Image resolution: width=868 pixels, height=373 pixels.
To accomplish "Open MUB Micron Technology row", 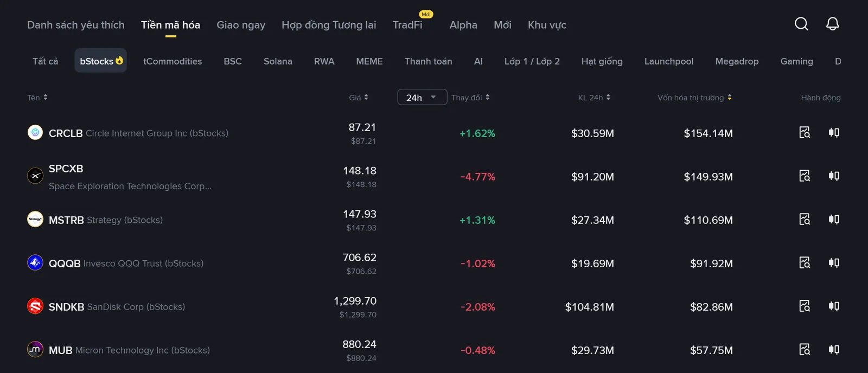I will click(x=434, y=350).
